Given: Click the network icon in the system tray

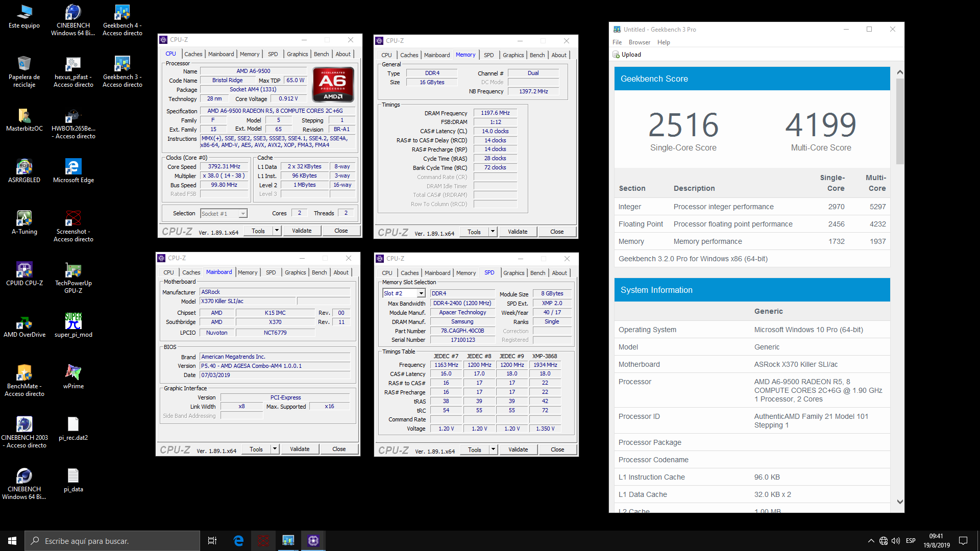Looking at the screenshot, I should pyautogui.click(x=884, y=541).
